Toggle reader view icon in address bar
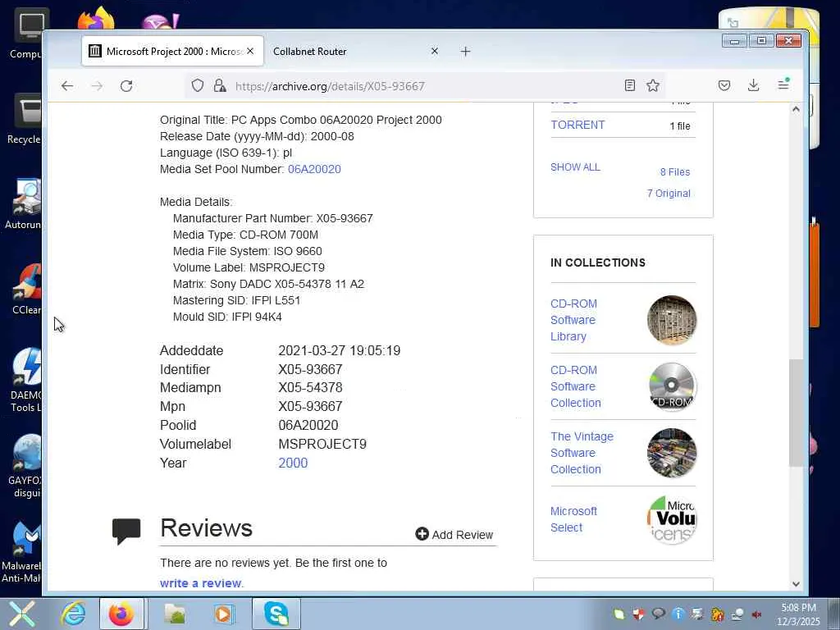The width and height of the screenshot is (840, 630). (630, 85)
